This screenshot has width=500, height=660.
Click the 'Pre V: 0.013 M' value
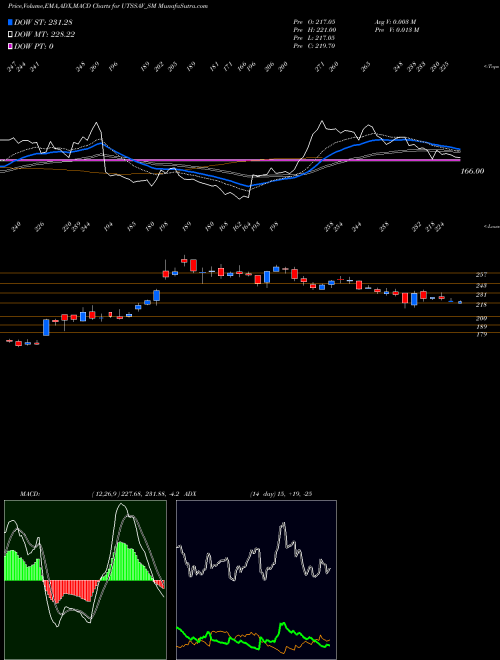click(x=396, y=30)
